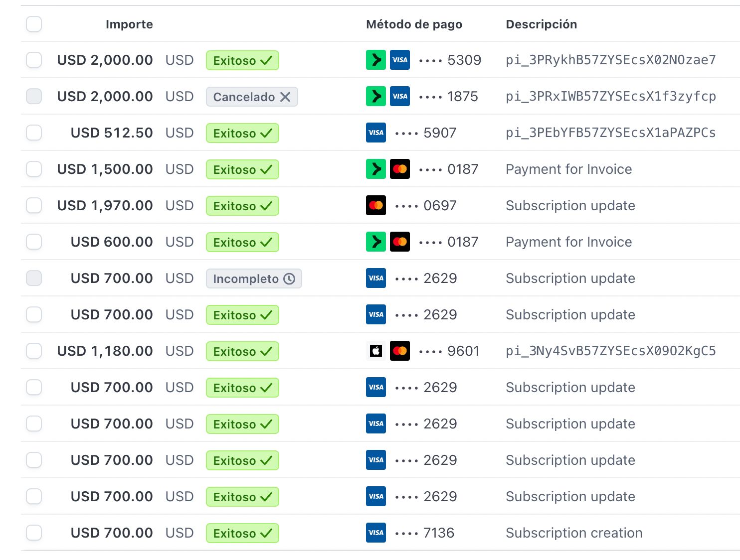
Task: Click the Mastercard icon on card 9601
Action: [399, 351]
